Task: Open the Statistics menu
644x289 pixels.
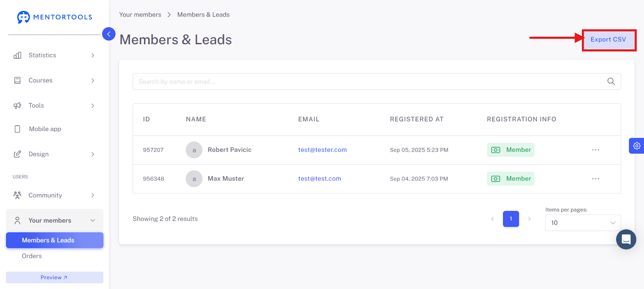Action: point(54,55)
